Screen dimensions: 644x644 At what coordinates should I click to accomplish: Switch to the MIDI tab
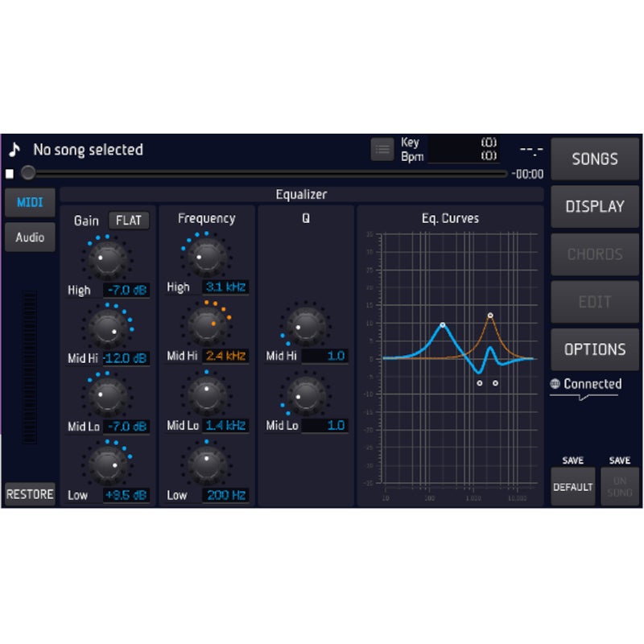30,203
